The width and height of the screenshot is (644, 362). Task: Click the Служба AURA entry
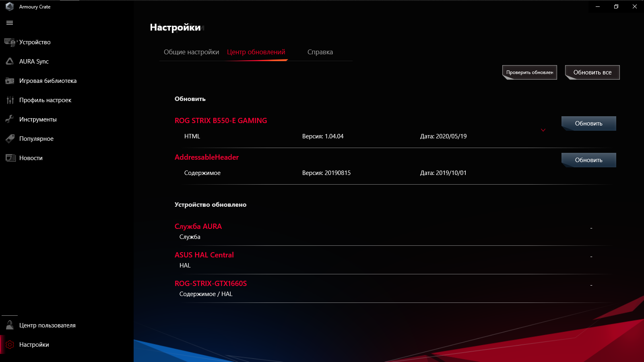click(x=198, y=226)
